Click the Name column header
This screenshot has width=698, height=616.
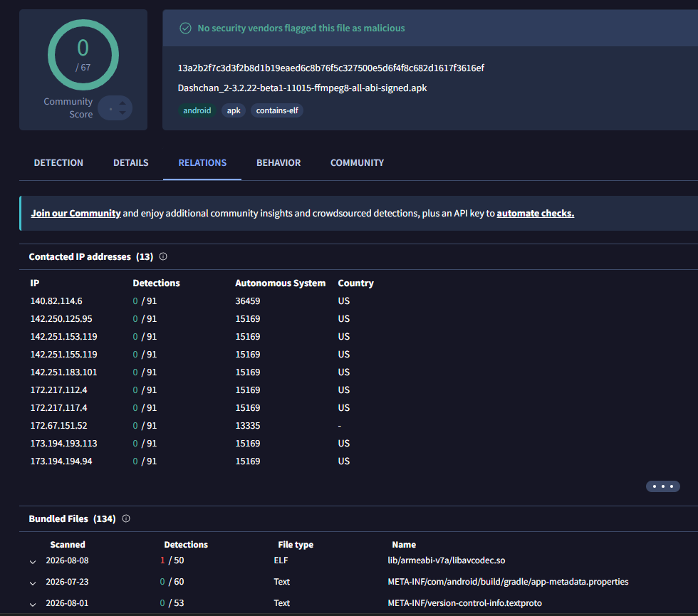[404, 544]
